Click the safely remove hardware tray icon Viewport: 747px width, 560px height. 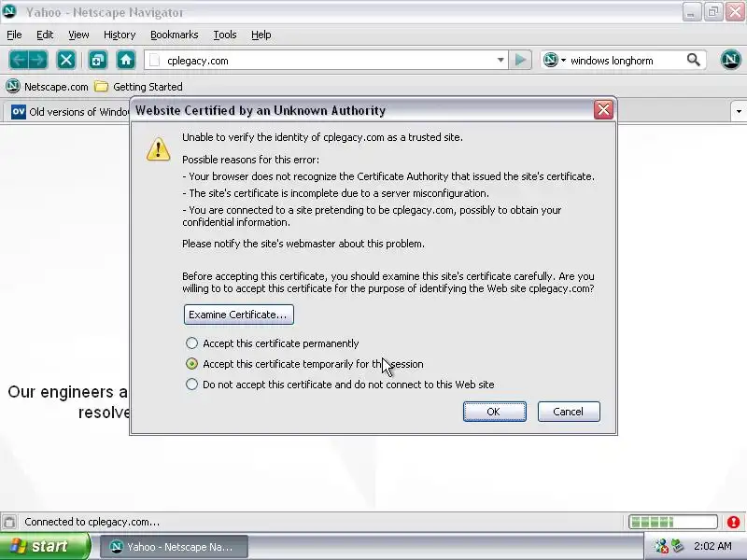(x=678, y=546)
